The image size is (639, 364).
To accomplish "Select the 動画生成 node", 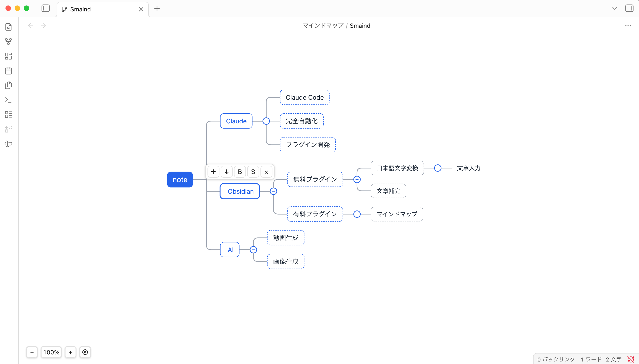I will click(286, 238).
